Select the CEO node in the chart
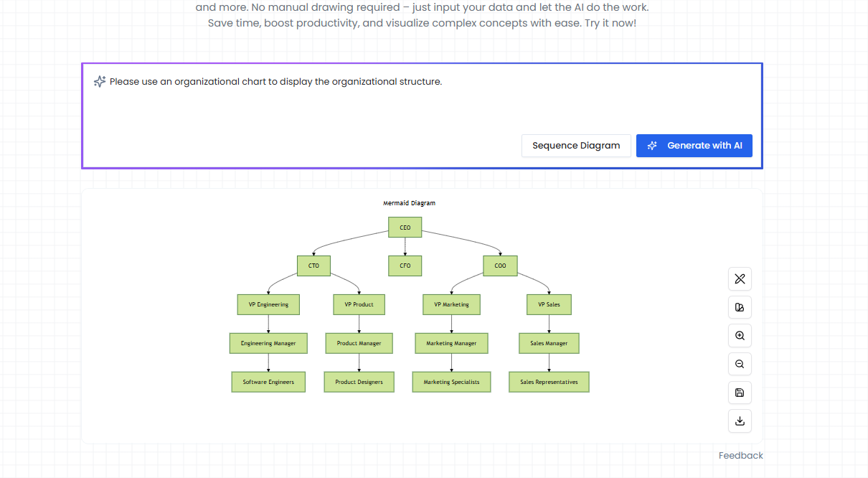Image resolution: width=868 pixels, height=478 pixels. (405, 227)
